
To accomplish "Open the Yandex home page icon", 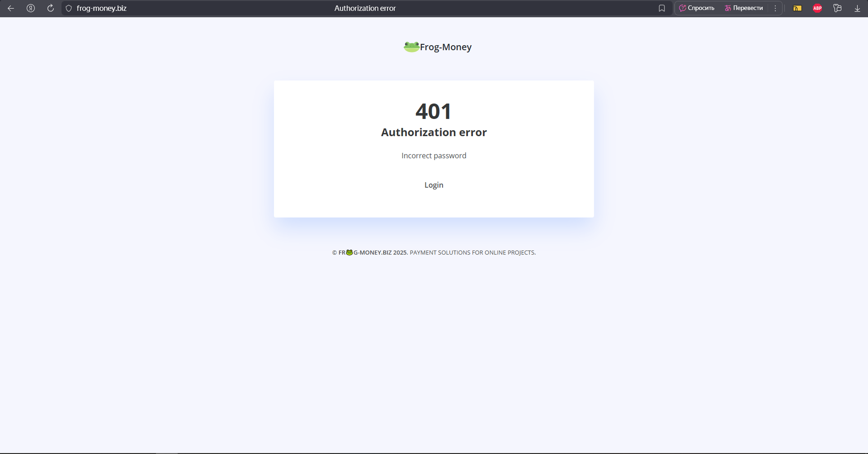I will pyautogui.click(x=31, y=8).
